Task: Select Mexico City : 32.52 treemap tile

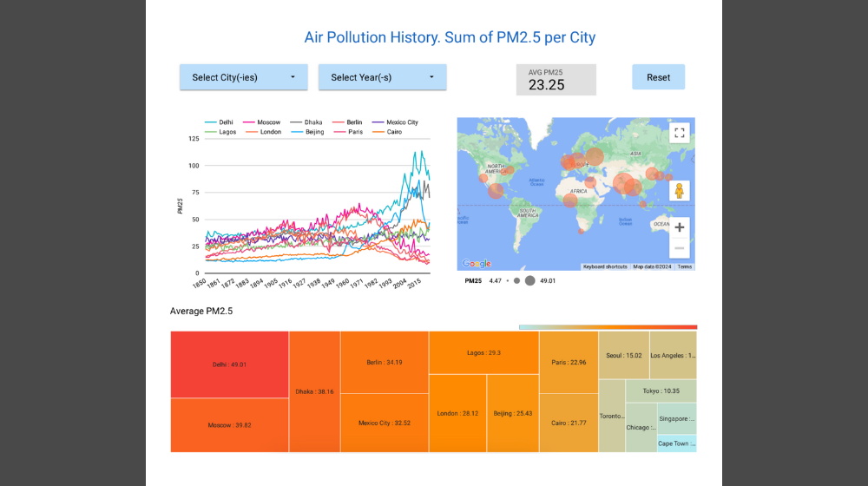Action: point(385,423)
